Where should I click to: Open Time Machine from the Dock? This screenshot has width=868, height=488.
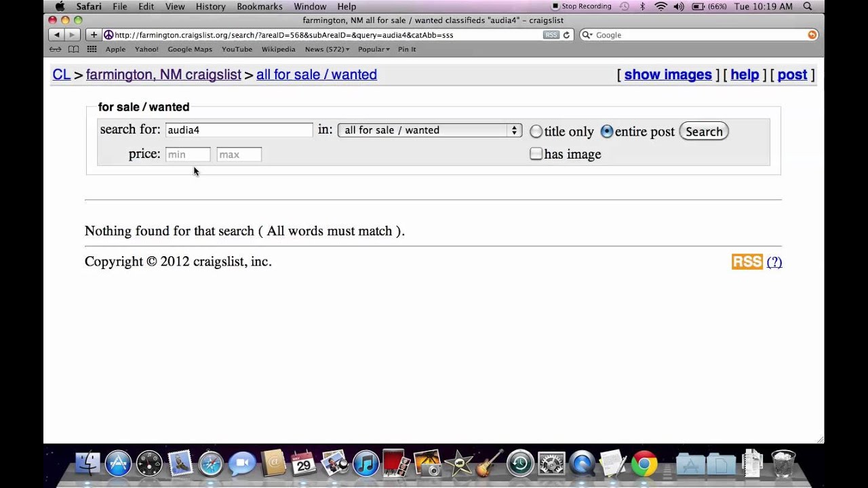tap(520, 464)
